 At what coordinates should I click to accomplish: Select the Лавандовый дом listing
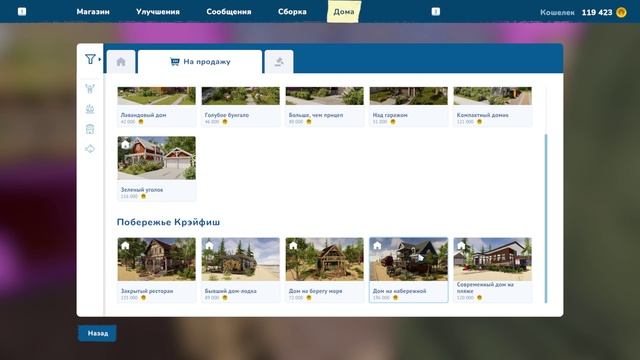[156, 107]
